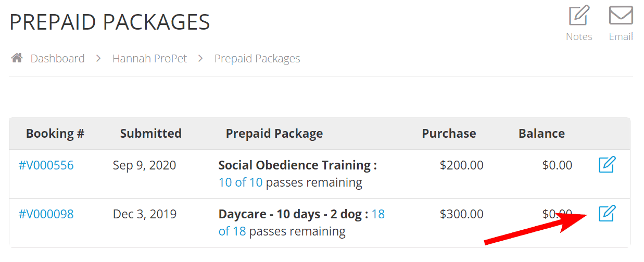Edit the Daycare package for booking #V000098
The image size is (644, 262).
coord(607,214)
